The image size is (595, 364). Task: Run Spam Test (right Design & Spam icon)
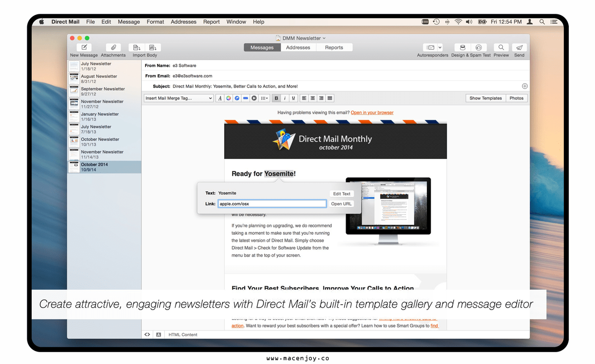478,48
